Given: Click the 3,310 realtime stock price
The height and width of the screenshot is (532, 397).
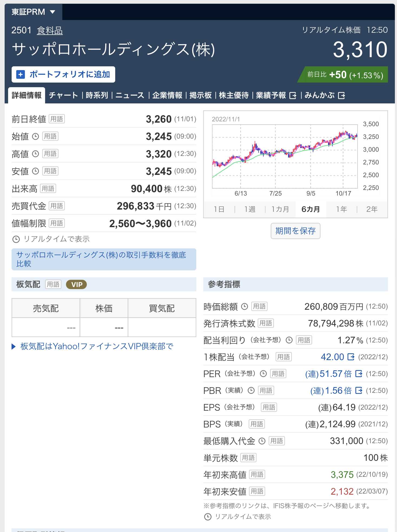Looking at the screenshot, I should click(360, 50).
